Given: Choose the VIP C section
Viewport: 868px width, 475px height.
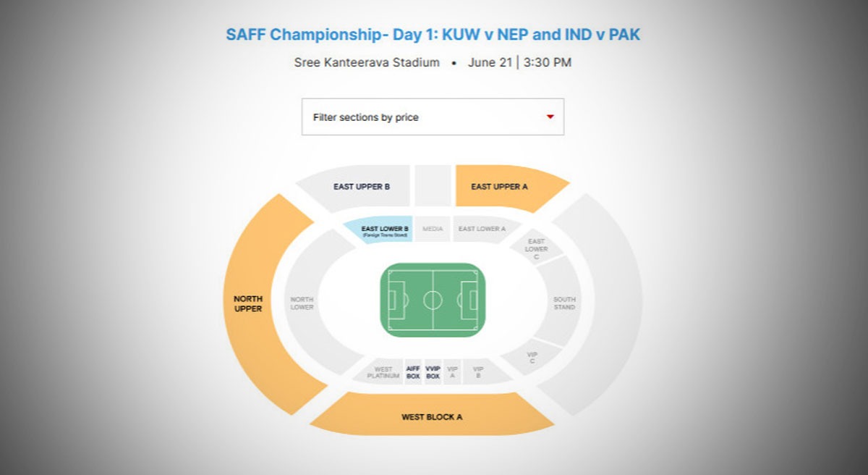Looking at the screenshot, I should [x=532, y=356].
